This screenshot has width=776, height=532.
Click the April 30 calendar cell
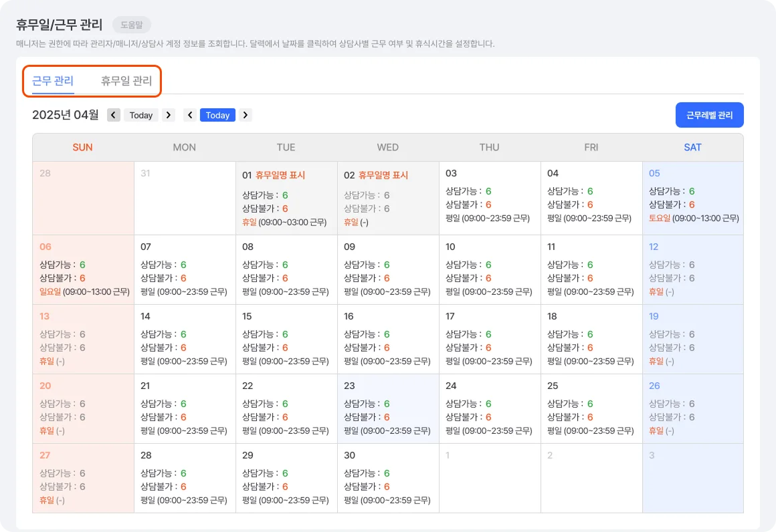pyautogui.click(x=387, y=477)
